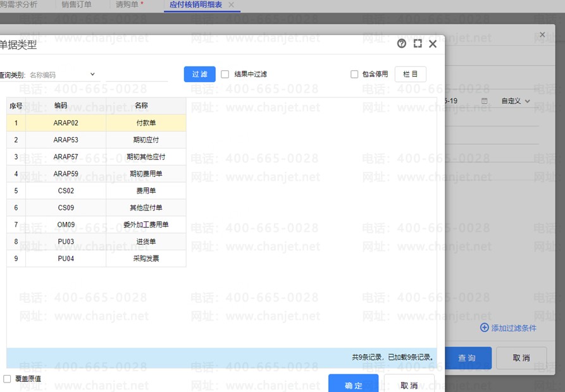Open the calendar date picker icon
The image size is (565, 392).
[x=485, y=101]
